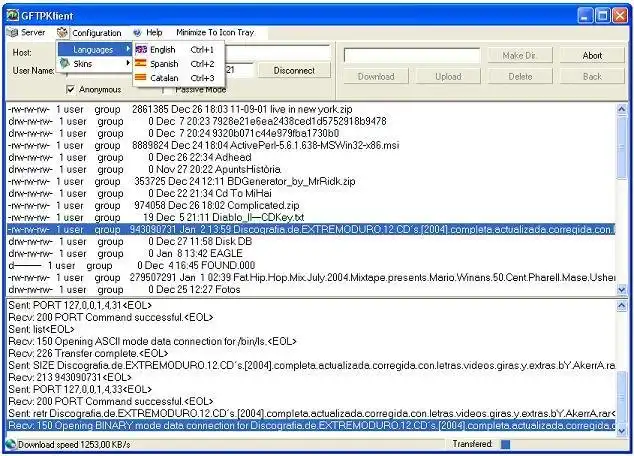This screenshot has height=456, width=634.
Task: Click the Transfered progress bar
Action: click(x=562, y=444)
